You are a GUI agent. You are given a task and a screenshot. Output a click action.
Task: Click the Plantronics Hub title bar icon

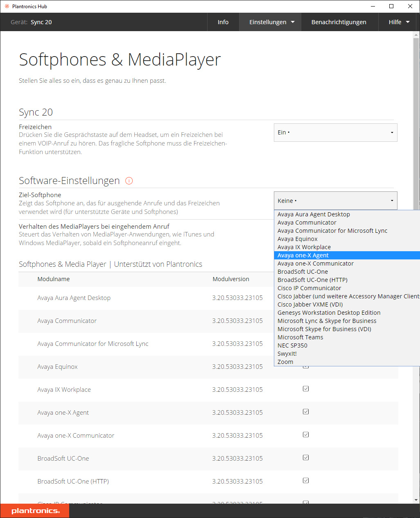pos(7,6)
